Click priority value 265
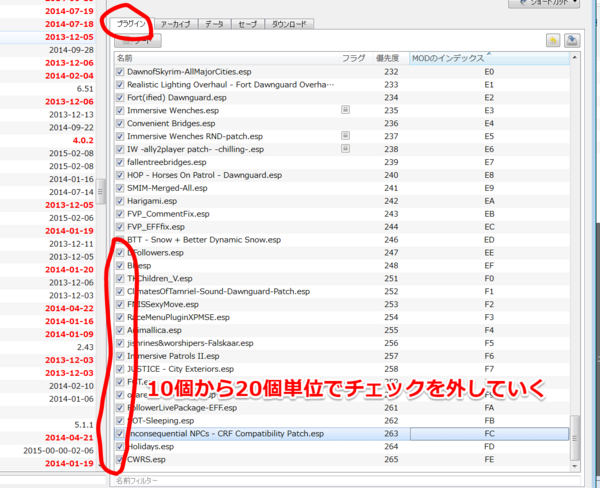 391,459
